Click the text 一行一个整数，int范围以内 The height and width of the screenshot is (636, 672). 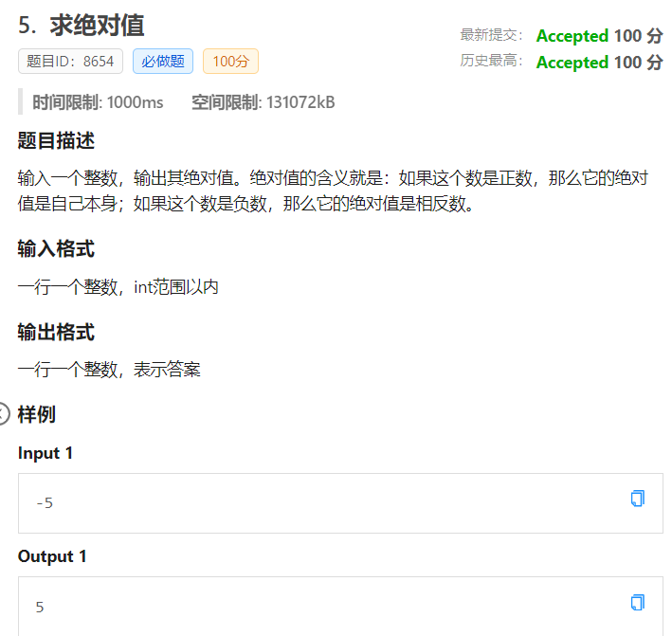pos(118,286)
